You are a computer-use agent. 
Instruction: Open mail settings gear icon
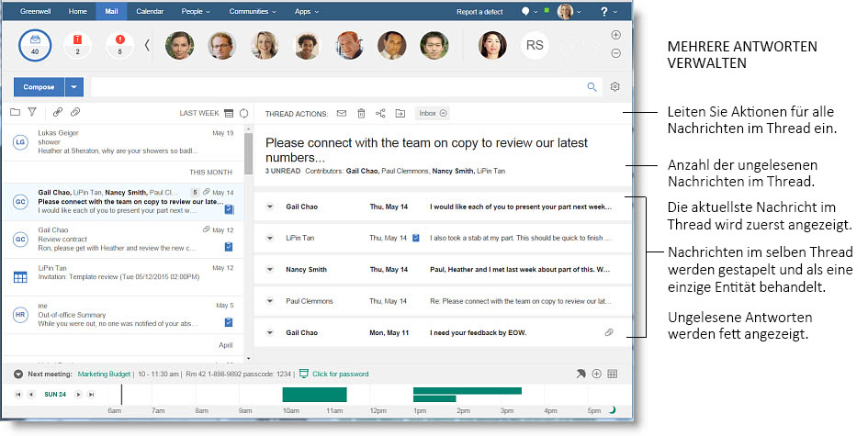tap(615, 87)
